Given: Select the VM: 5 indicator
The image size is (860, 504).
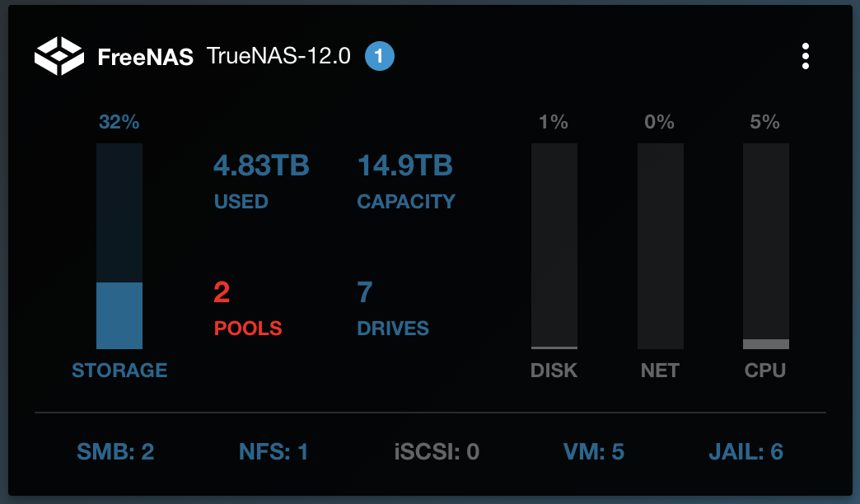Looking at the screenshot, I should (593, 452).
